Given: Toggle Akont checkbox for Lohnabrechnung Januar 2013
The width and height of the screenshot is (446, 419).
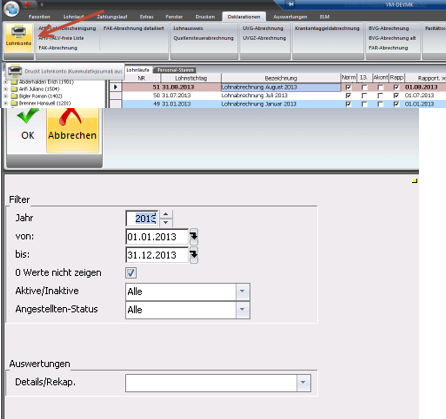Looking at the screenshot, I should point(380,104).
